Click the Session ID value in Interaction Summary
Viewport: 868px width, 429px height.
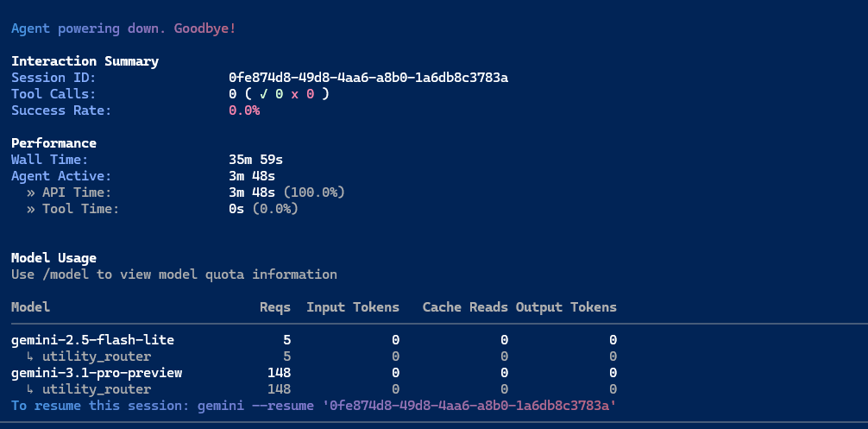(368, 78)
